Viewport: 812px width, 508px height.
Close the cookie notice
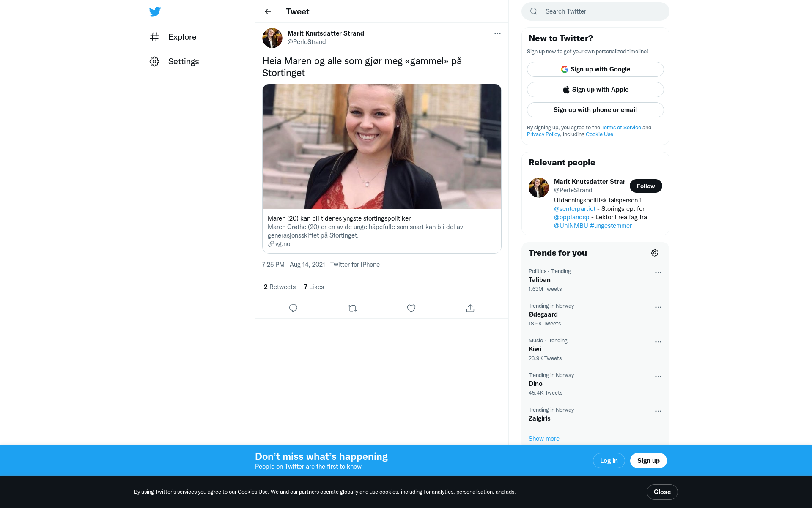(662, 492)
